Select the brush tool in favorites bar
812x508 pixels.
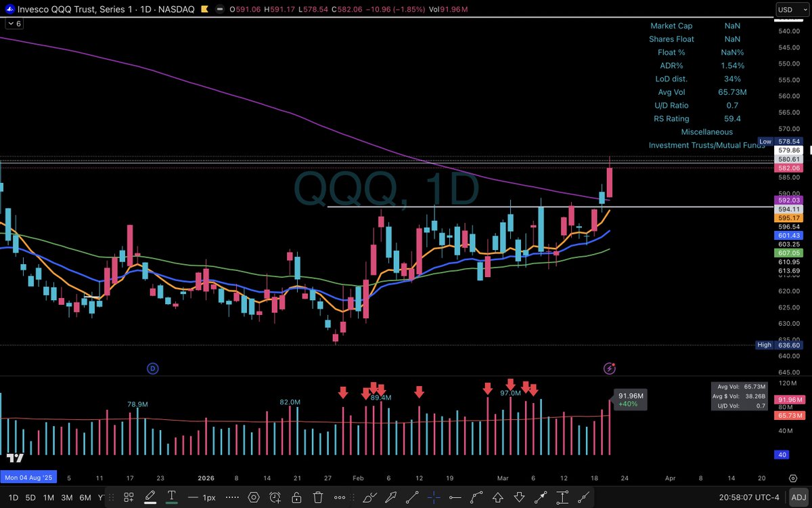coord(369,496)
